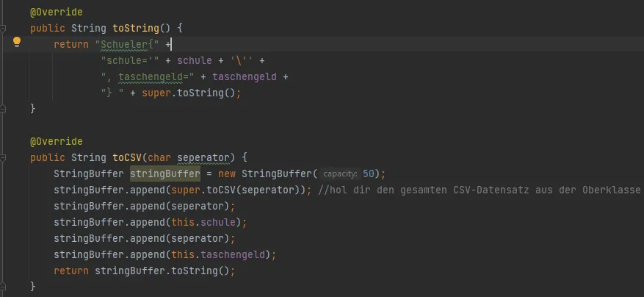This screenshot has height=297, width=644.
Task: Collapse the toCSV method via gutter fold marker
Action: [x=2, y=158]
